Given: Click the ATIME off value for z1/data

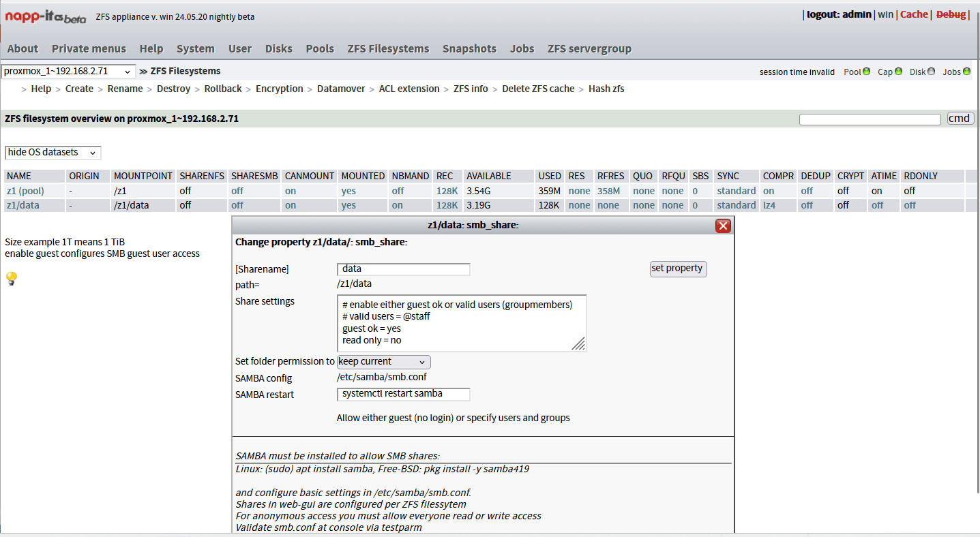Looking at the screenshot, I should tap(878, 205).
